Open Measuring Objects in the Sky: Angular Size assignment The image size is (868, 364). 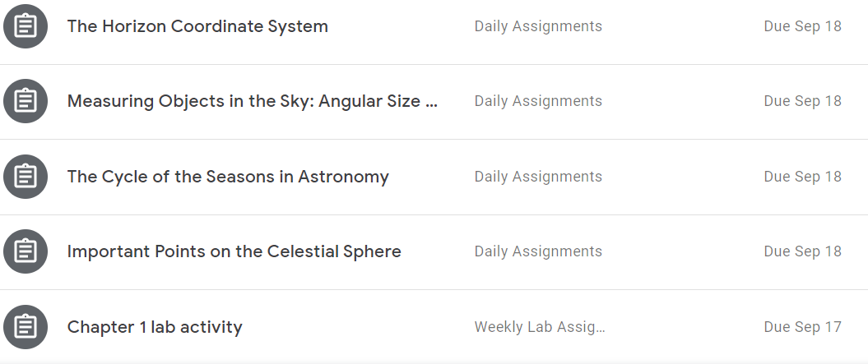coord(252,101)
